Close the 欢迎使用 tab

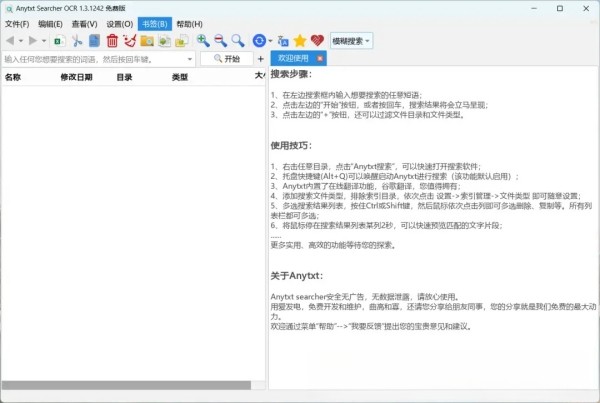pyautogui.click(x=319, y=59)
